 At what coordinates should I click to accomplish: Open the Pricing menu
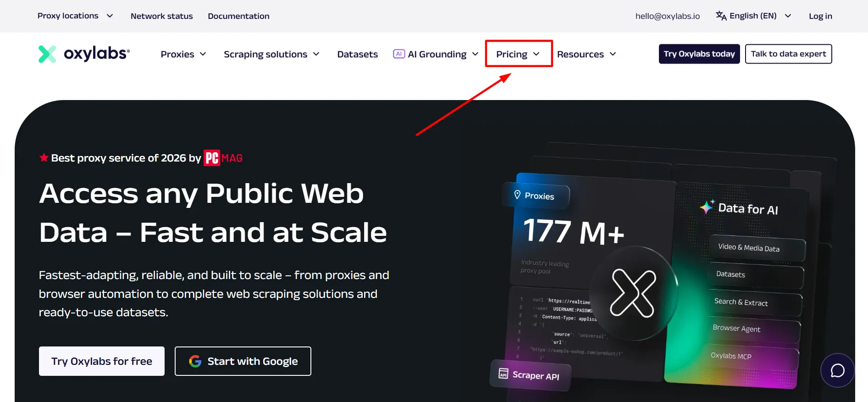518,54
